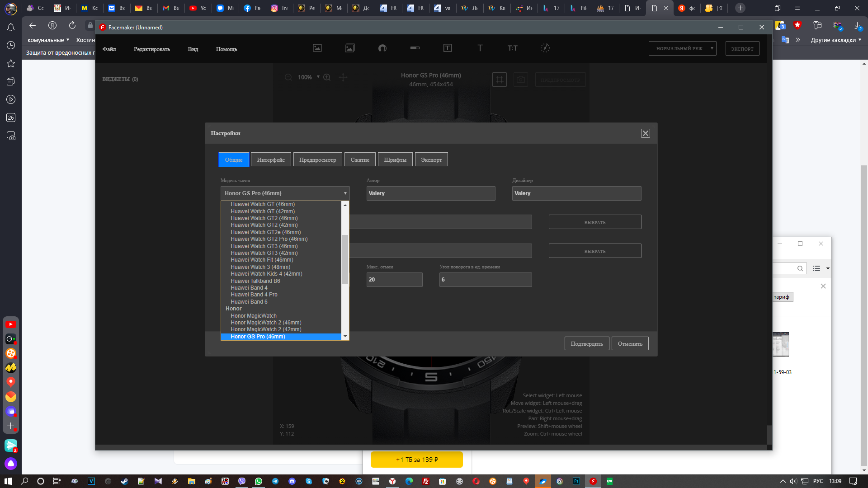The width and height of the screenshot is (868, 488).
Task: Click the browser back arrow
Action: pos(32,25)
